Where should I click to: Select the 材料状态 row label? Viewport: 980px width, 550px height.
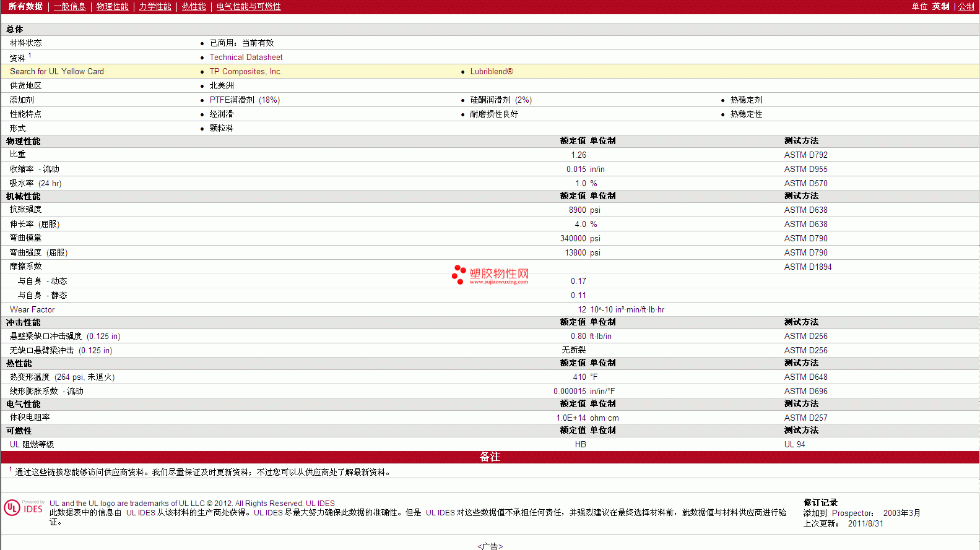point(25,43)
